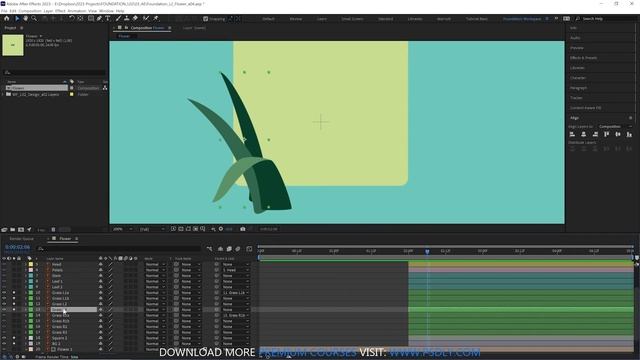640x360 pixels.
Task: Select the Pen tool
Action: click(x=99, y=18)
